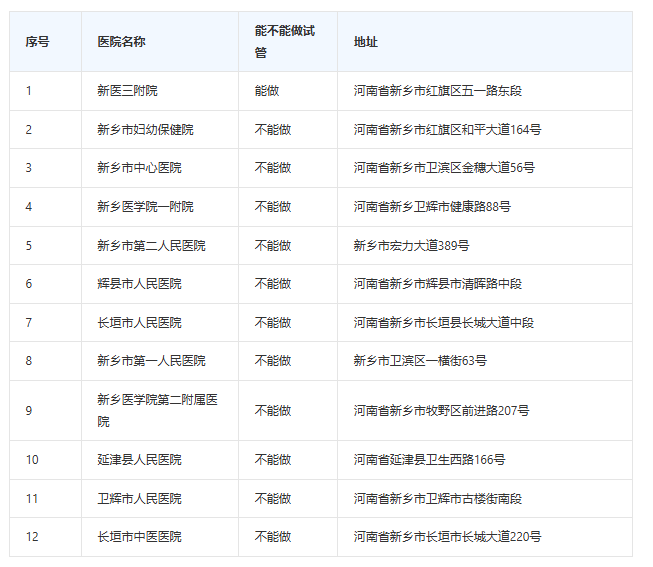
Task: Select hospital name 辉县市人民医院
Action: (140, 284)
